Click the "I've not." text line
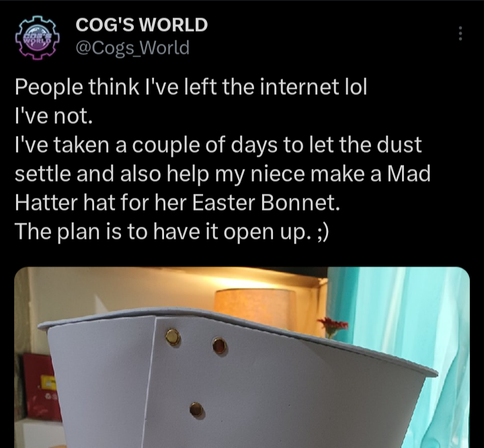 [x=54, y=116]
